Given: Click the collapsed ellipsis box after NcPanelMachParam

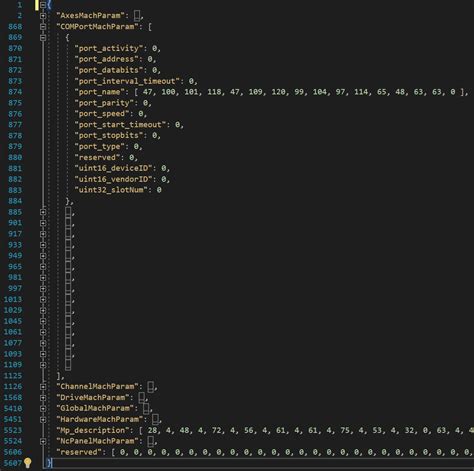Looking at the screenshot, I should pos(150,441).
